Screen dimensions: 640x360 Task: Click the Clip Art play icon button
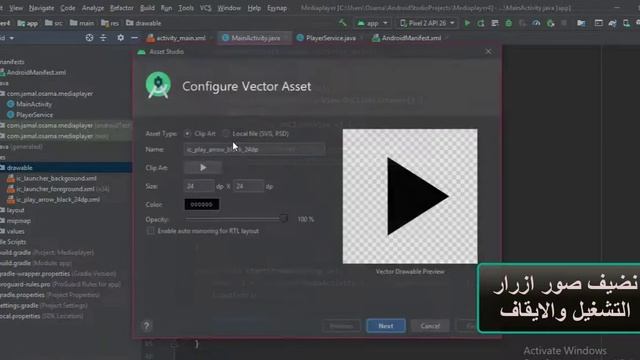tap(203, 167)
